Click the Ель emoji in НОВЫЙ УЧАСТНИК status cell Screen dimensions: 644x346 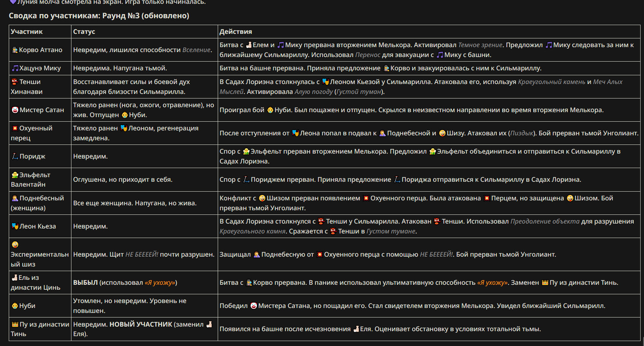tap(209, 324)
